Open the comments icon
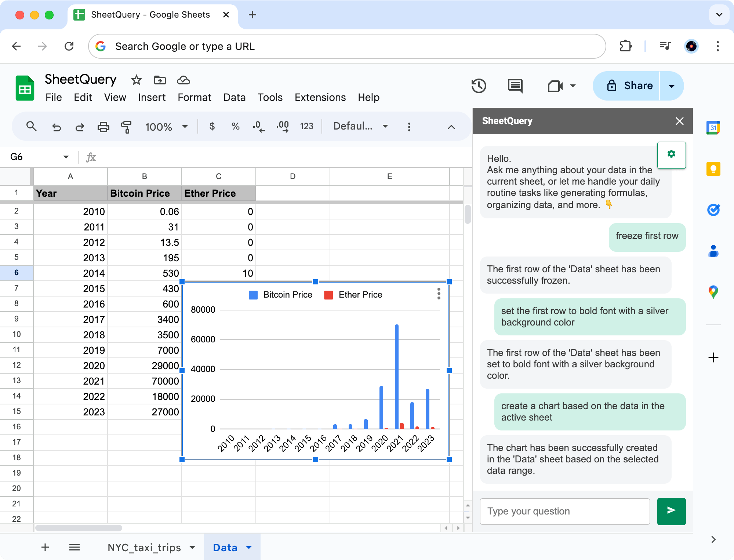The image size is (734, 560). tap(515, 86)
